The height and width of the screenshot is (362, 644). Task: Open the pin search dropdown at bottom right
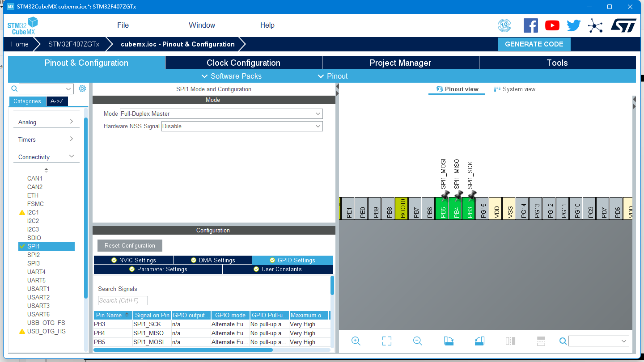[598, 341]
